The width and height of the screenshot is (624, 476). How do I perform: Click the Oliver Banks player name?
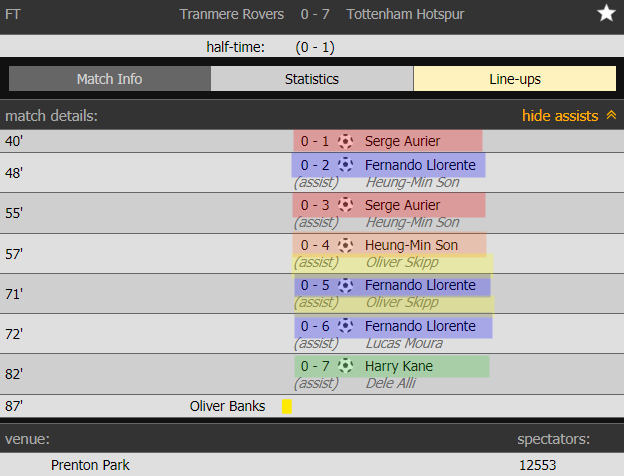point(228,407)
